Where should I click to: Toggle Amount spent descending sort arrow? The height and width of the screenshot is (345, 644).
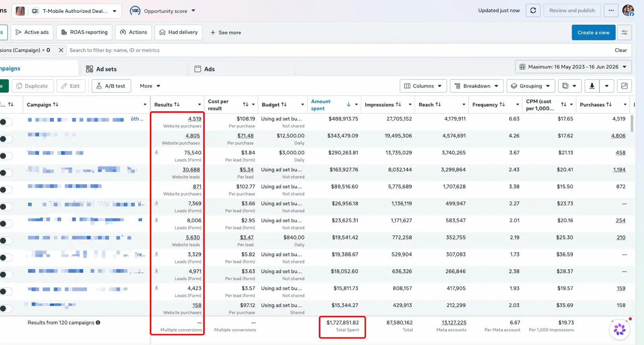click(x=349, y=104)
